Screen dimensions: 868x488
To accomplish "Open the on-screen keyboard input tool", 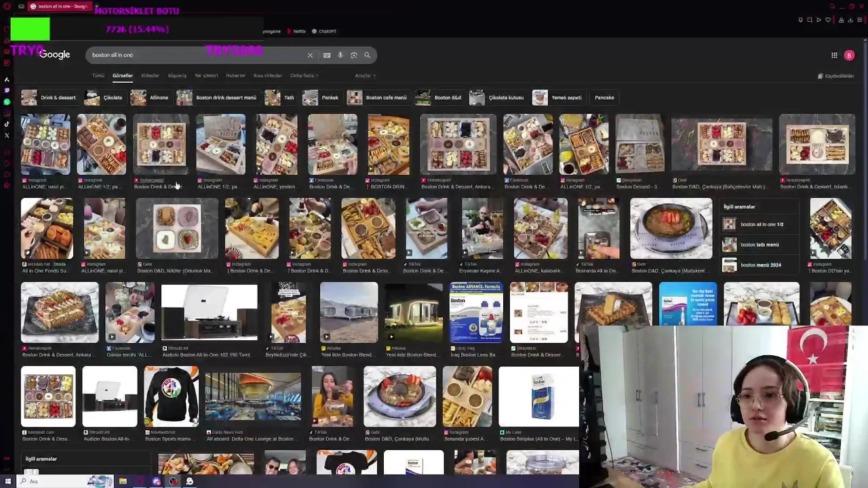I will [327, 55].
